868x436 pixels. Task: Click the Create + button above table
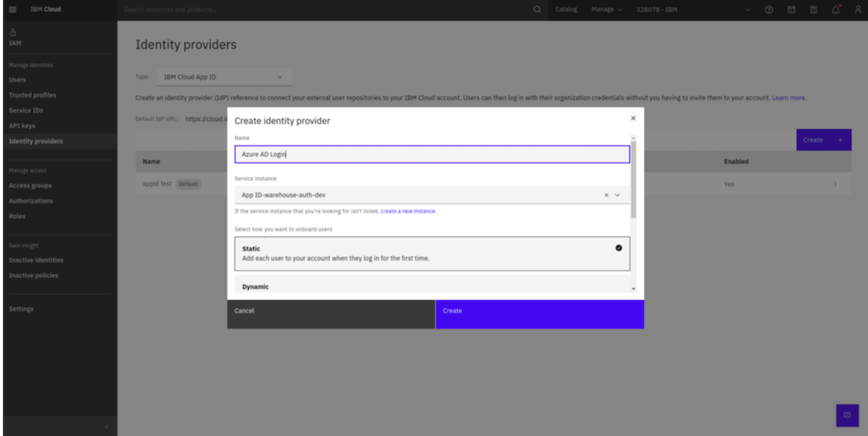pos(823,140)
